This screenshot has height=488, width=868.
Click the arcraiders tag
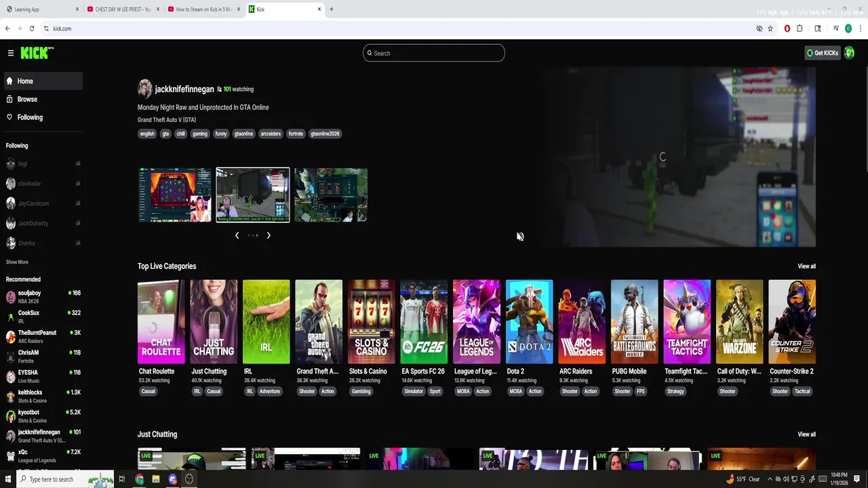271,134
